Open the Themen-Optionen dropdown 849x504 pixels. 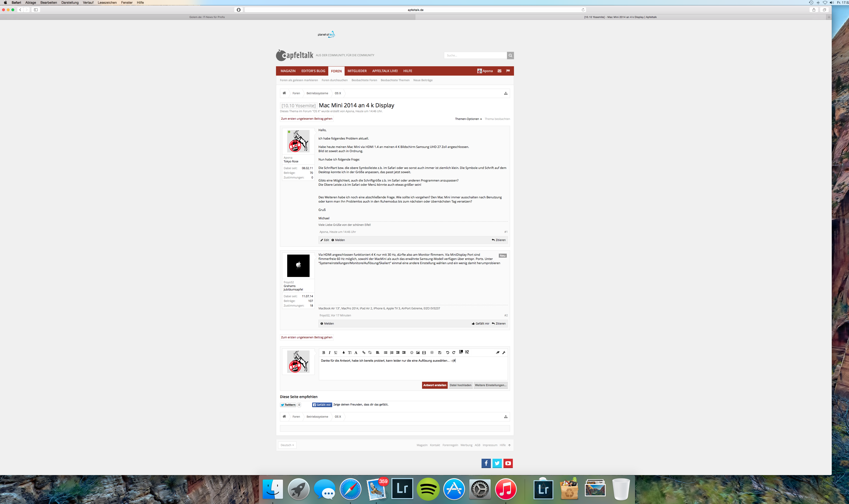coord(468,119)
